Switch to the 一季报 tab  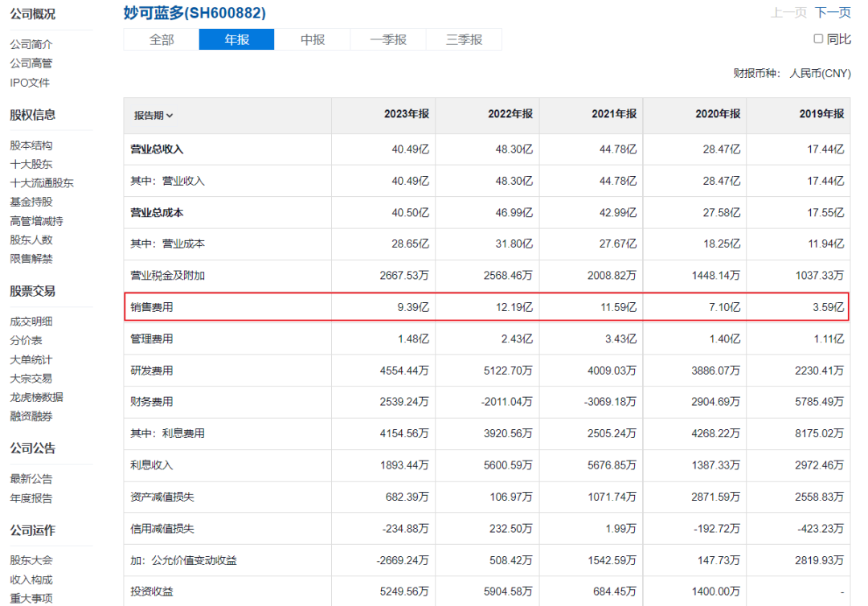388,40
